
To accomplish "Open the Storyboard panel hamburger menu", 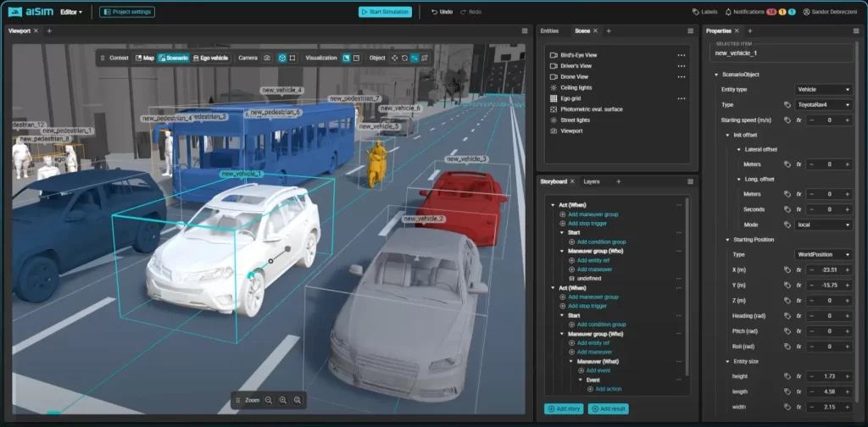I will 690,181.
